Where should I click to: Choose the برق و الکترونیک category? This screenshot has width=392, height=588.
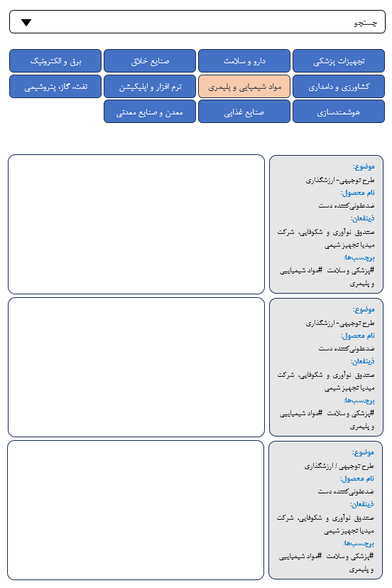click(55, 60)
